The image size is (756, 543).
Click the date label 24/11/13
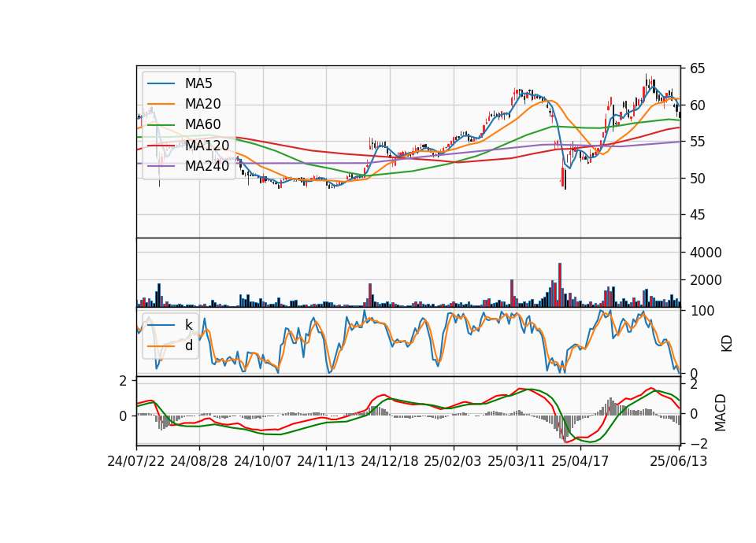(326, 461)
